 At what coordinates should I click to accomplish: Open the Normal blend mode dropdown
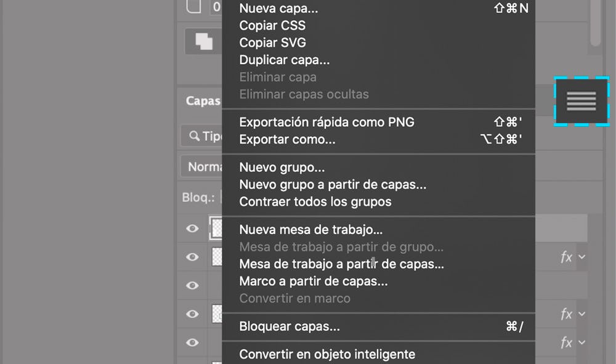[201, 167]
